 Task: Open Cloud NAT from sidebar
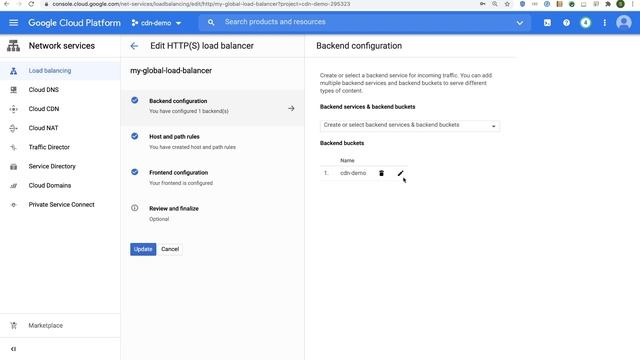[x=60, y=128]
